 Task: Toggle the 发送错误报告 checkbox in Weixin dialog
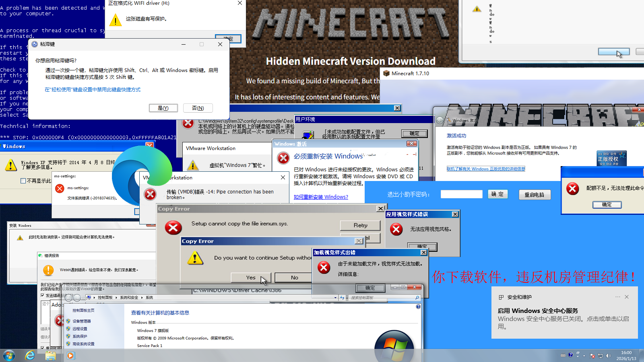(43, 295)
